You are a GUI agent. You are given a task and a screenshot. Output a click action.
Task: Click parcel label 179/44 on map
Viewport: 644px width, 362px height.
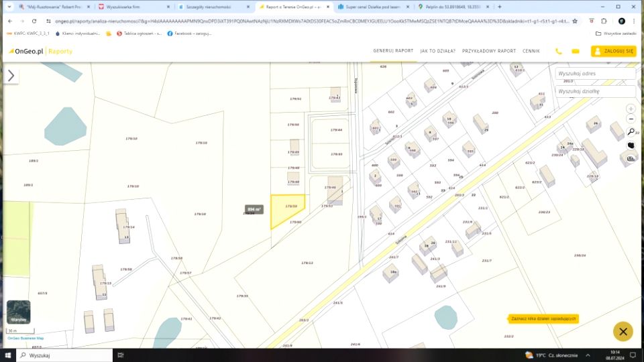336,129
